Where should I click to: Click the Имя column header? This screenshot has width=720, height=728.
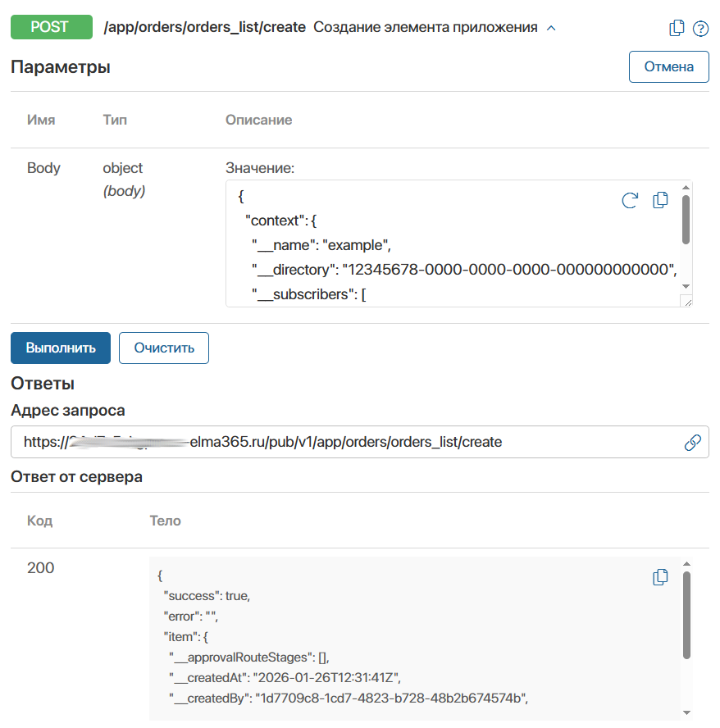[41, 120]
